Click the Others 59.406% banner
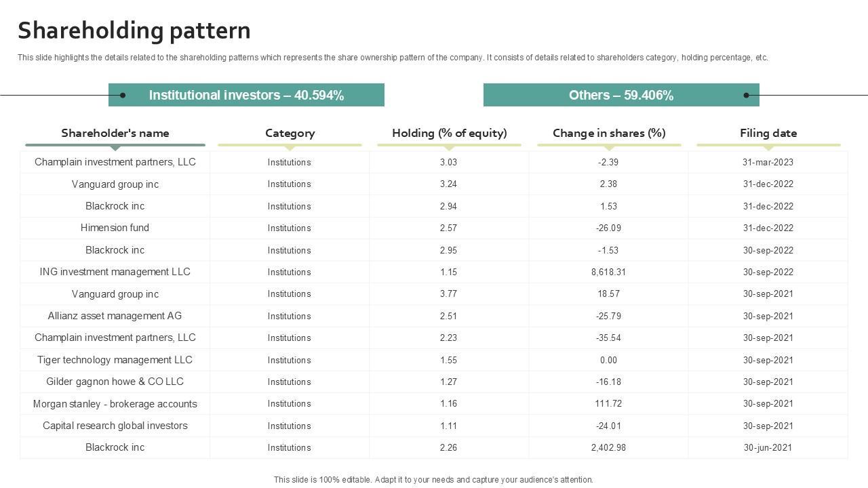Viewport: 868px width, 488px height. tap(621, 96)
